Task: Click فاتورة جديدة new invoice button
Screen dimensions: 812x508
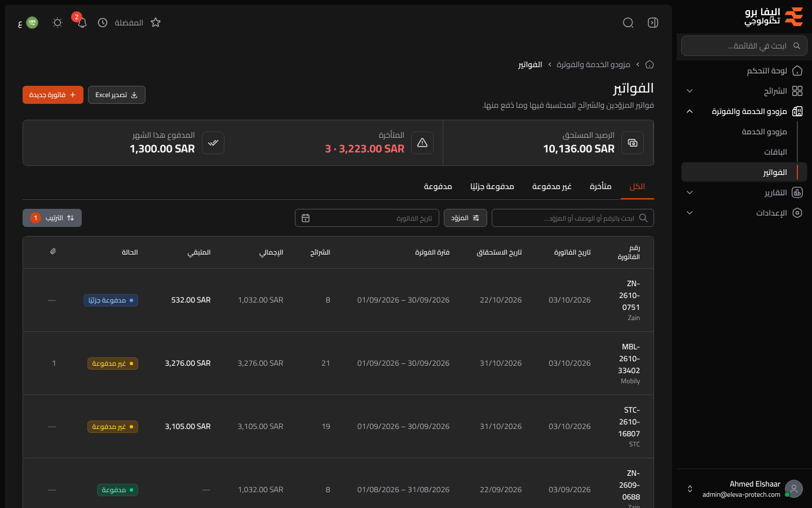Action: click(x=53, y=95)
